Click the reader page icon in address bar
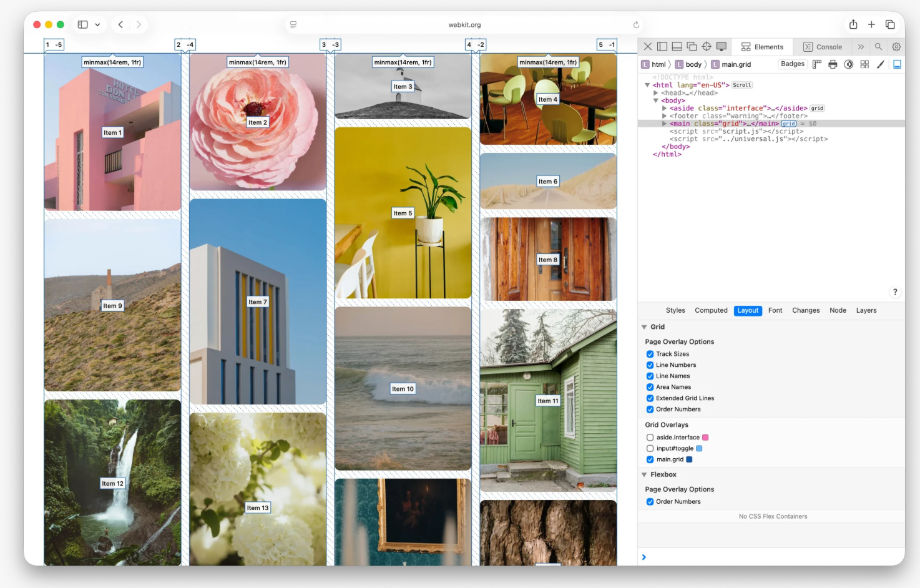 (293, 25)
